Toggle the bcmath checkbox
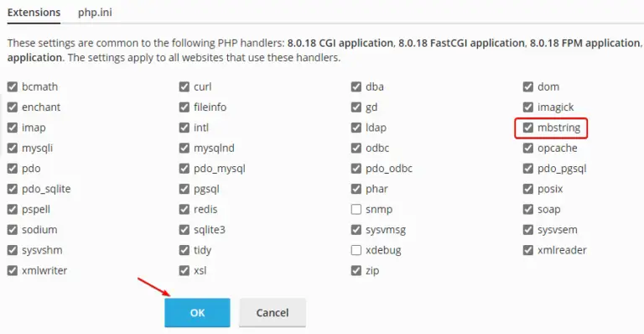Image resolution: width=644 pixels, height=334 pixels. [x=13, y=86]
